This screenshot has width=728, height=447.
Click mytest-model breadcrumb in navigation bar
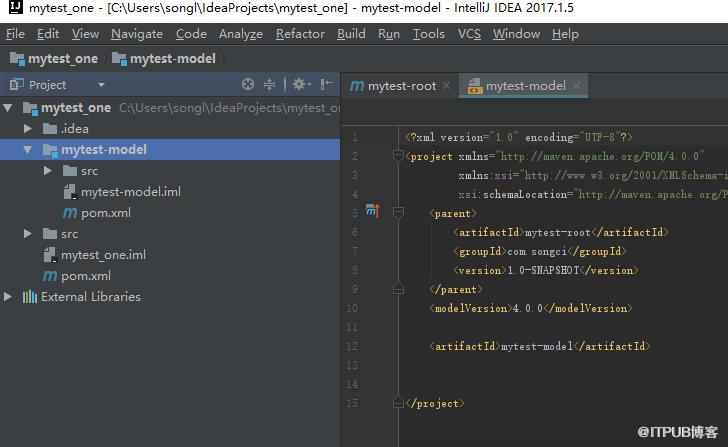click(x=164, y=59)
